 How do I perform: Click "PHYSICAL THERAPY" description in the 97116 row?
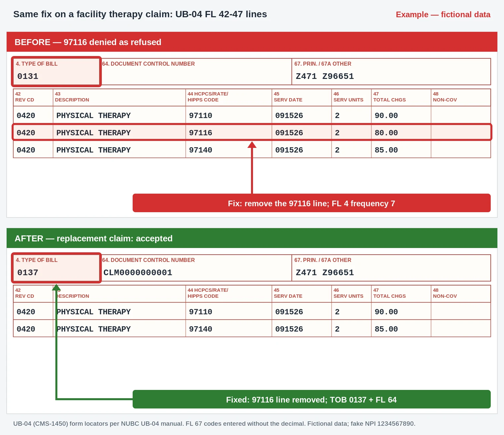94,133
